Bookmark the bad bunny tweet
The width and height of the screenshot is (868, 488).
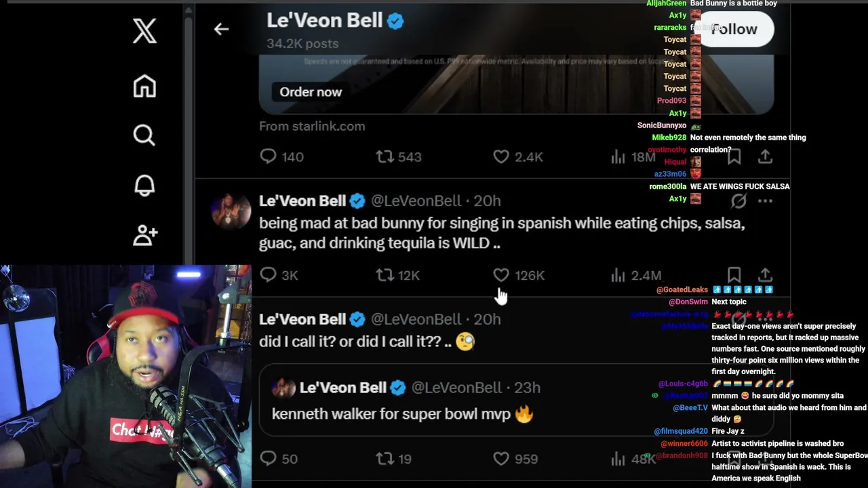tap(734, 275)
